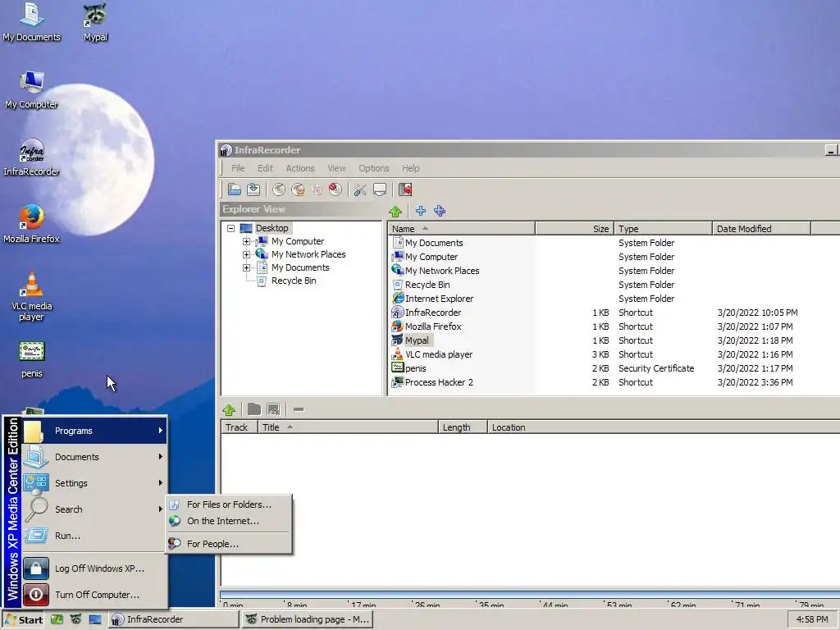Click the single blue plus Add Selected icon

click(x=421, y=211)
